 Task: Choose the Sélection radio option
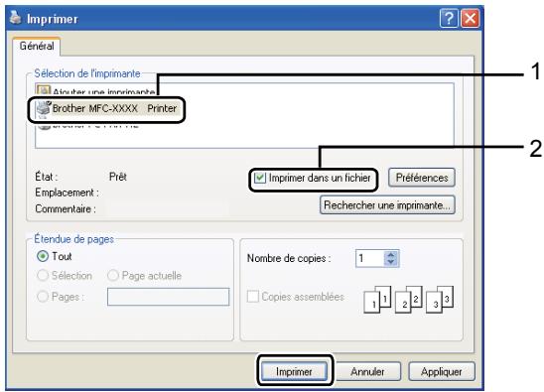[43, 276]
